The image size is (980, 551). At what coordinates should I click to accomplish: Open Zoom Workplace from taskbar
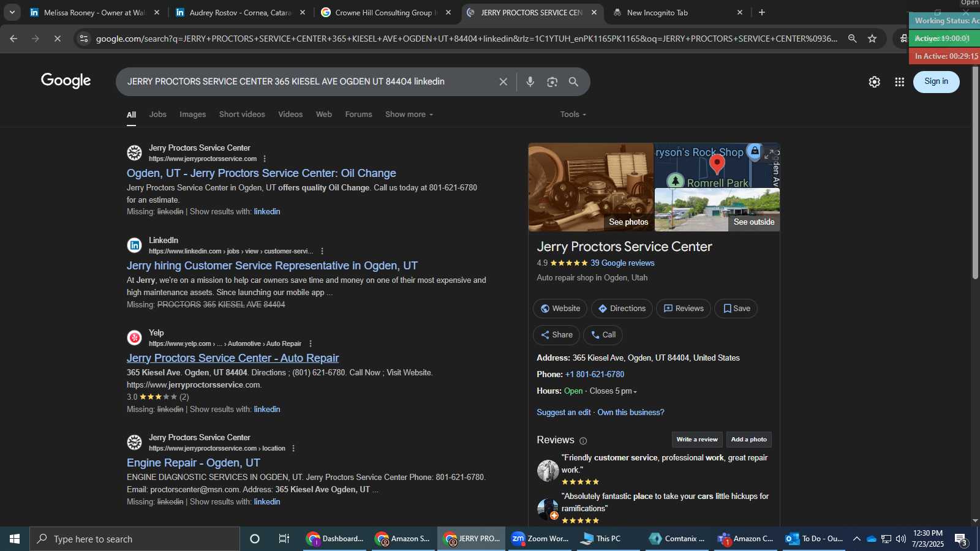(x=540, y=539)
